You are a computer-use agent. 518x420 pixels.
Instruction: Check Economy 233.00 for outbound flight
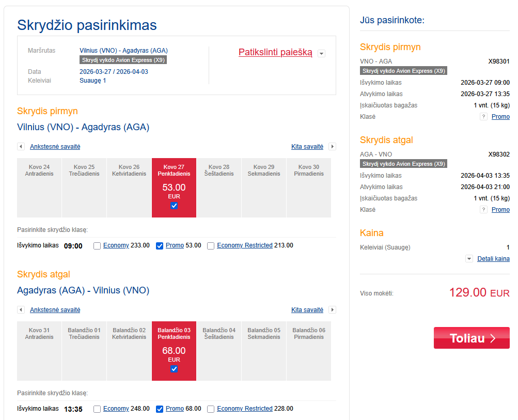coord(97,246)
